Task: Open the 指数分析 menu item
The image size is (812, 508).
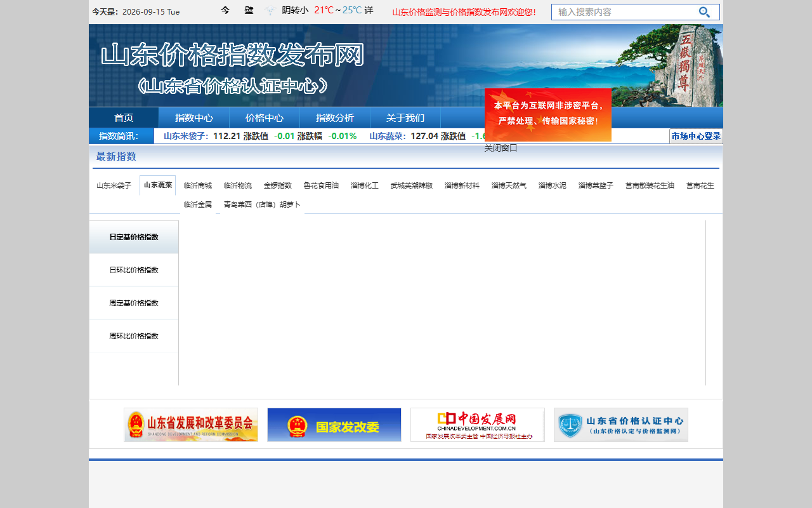Action: tap(335, 117)
